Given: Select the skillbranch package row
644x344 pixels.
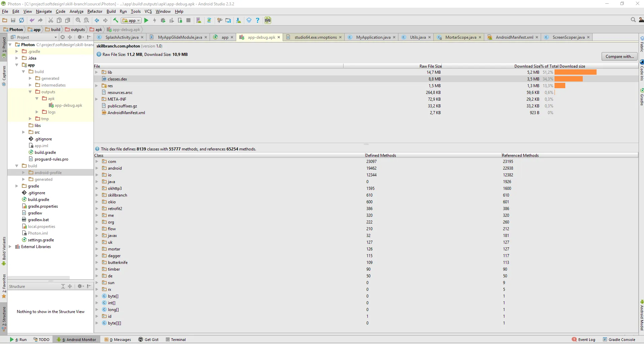Looking at the screenshot, I should [366, 195].
